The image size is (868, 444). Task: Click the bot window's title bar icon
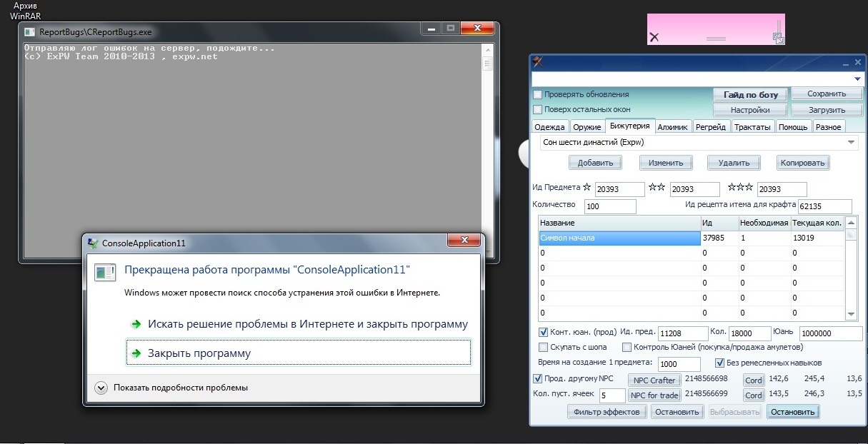tap(539, 62)
